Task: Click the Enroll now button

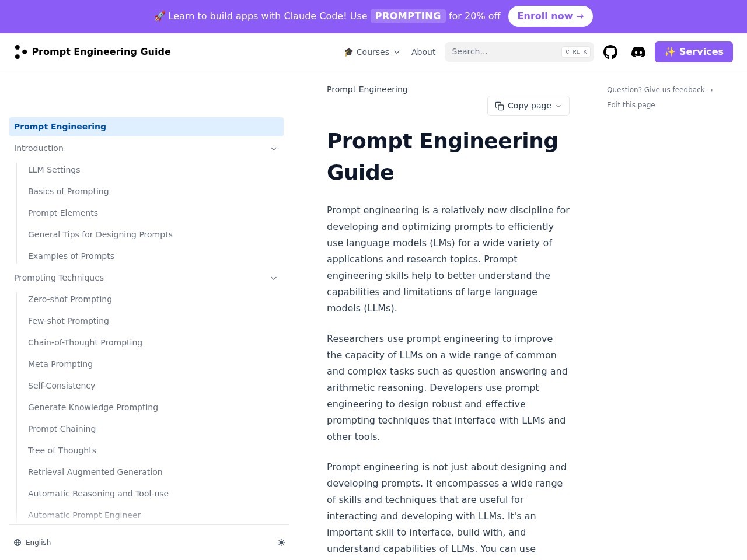Action: pyautogui.click(x=550, y=16)
